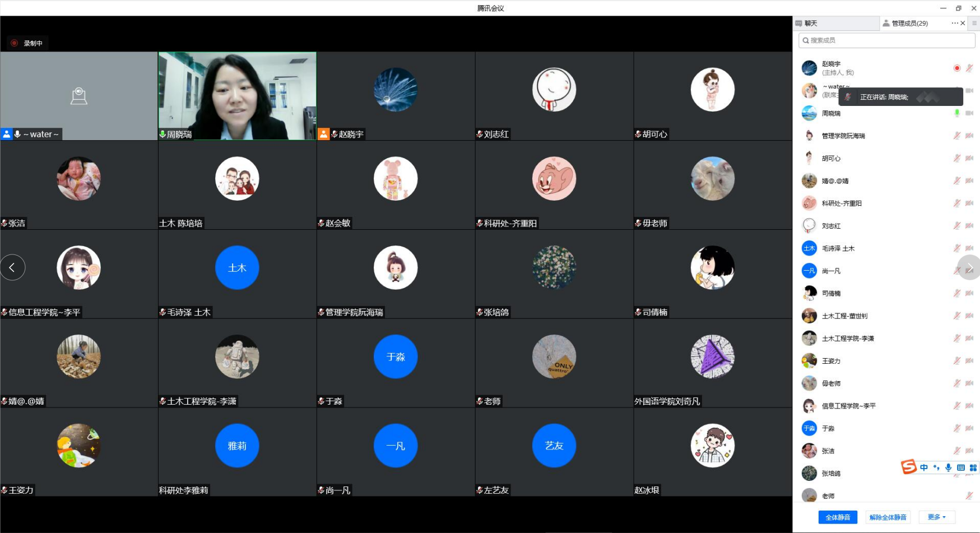Click 毋老师 avatar in video grid
This screenshot has height=533, width=980.
(x=713, y=178)
